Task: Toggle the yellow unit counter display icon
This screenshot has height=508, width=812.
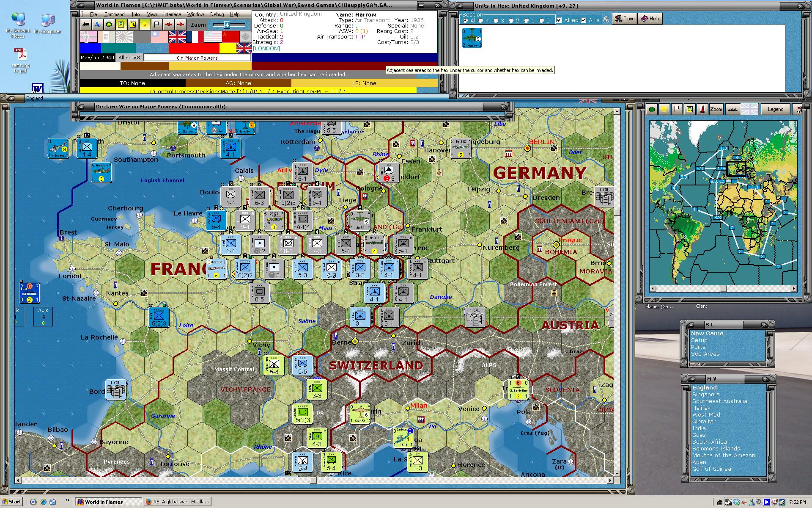Action: pos(121,25)
